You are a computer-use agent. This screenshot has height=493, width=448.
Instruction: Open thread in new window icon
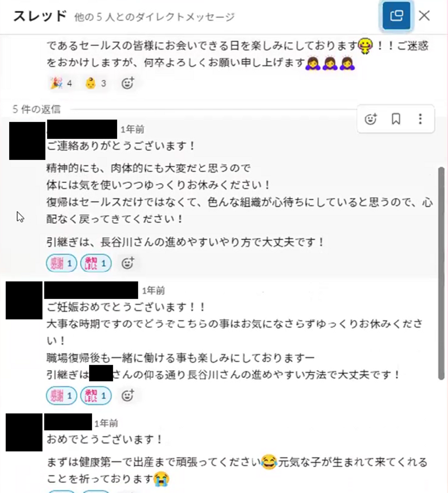pyautogui.click(x=396, y=15)
